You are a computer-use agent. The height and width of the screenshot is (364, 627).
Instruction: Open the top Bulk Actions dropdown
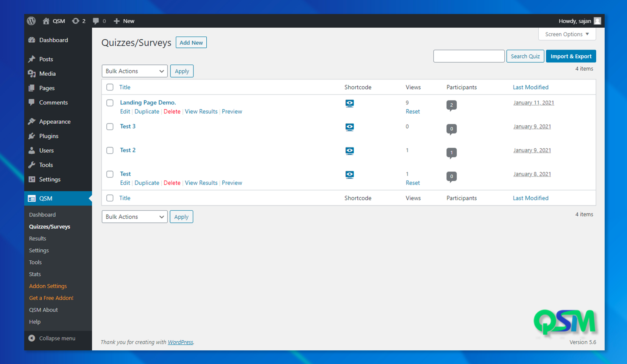[x=134, y=71]
